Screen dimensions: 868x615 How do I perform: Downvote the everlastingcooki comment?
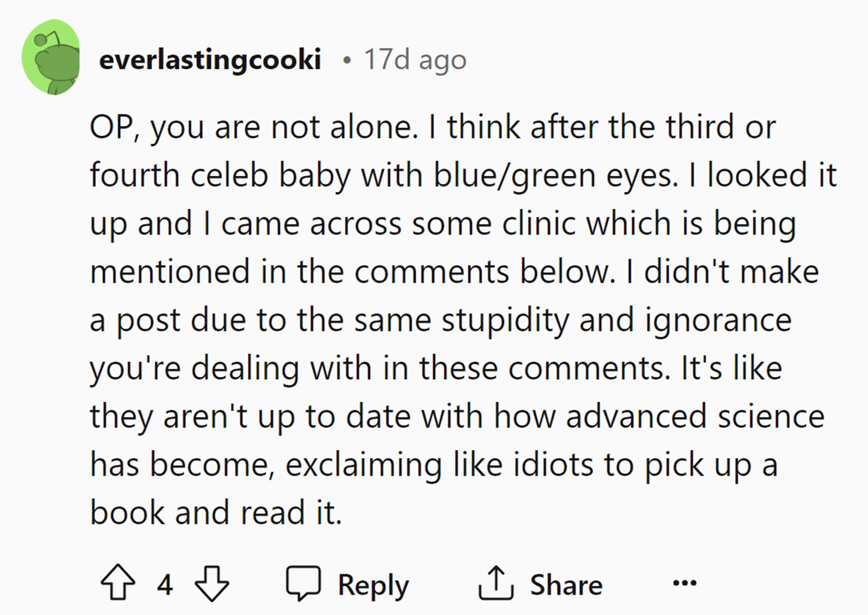tap(212, 583)
